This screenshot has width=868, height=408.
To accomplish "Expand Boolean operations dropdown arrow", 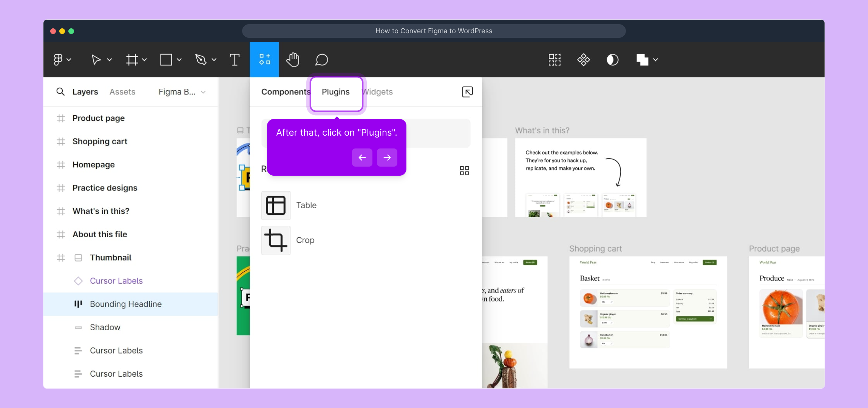I will click(x=656, y=60).
